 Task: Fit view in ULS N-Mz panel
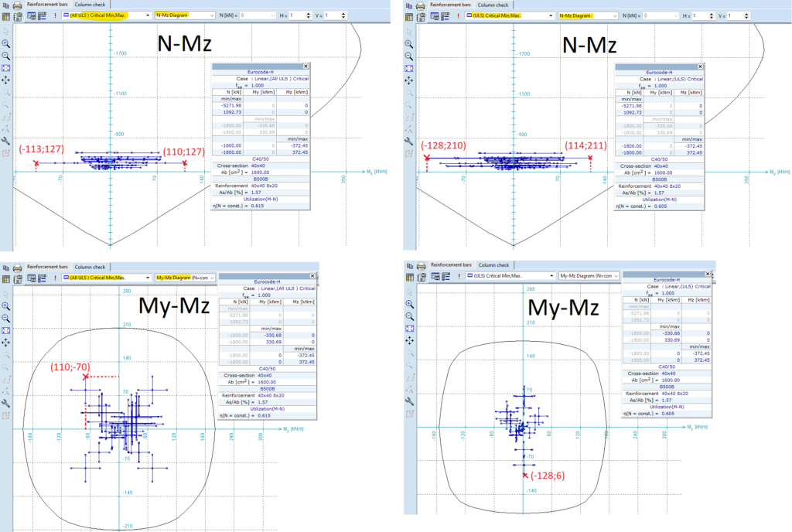409,68
